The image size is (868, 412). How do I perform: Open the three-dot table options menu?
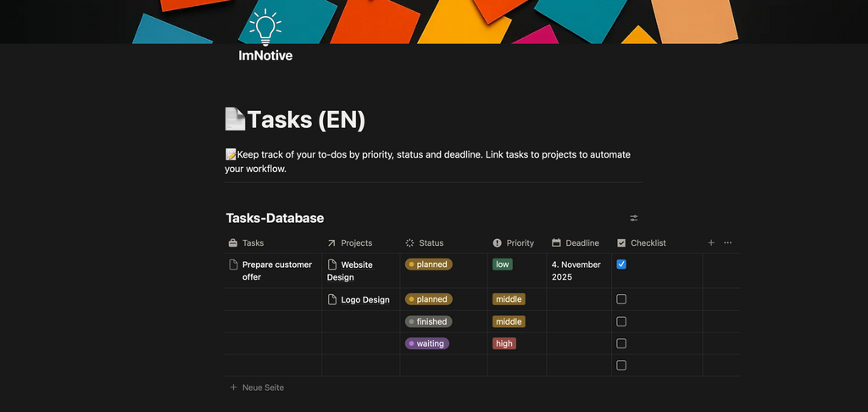(x=727, y=243)
